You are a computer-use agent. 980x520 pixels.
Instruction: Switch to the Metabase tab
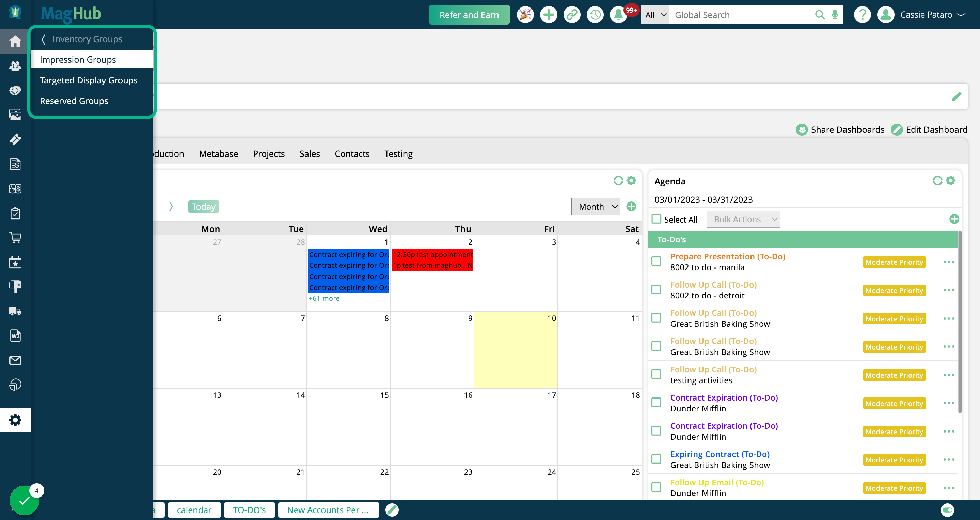218,153
